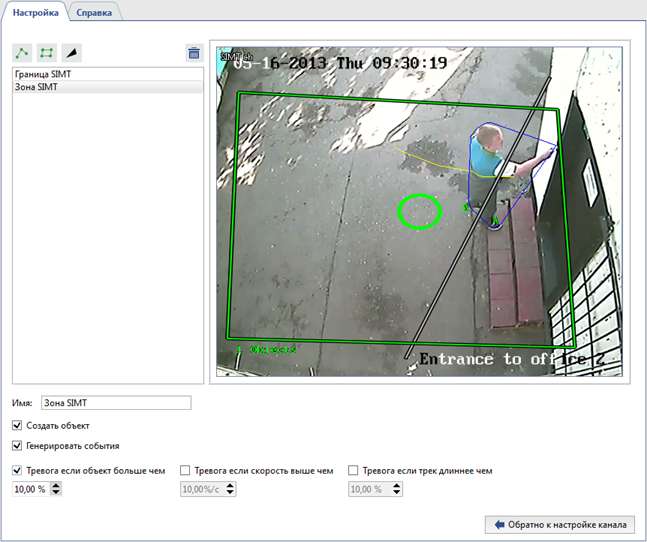Select "Граница SIMT" in the list
The width and height of the screenshot is (647, 542).
click(43, 75)
